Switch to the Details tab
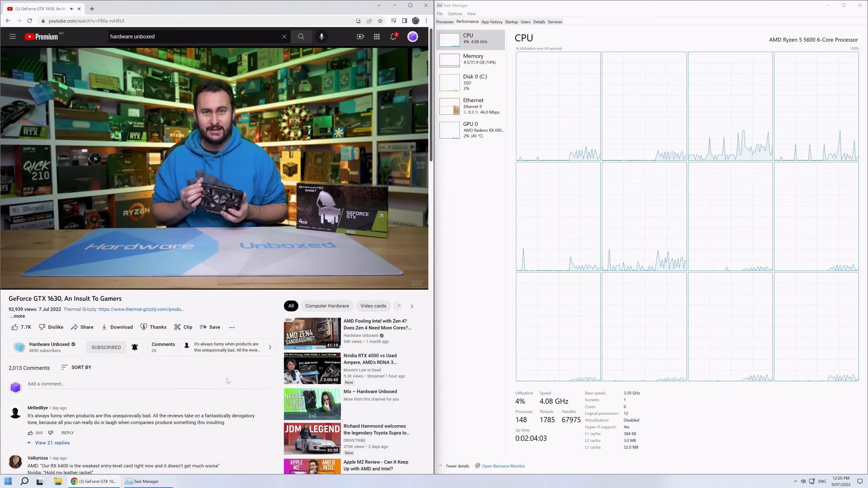The width and height of the screenshot is (868, 488). point(539,22)
